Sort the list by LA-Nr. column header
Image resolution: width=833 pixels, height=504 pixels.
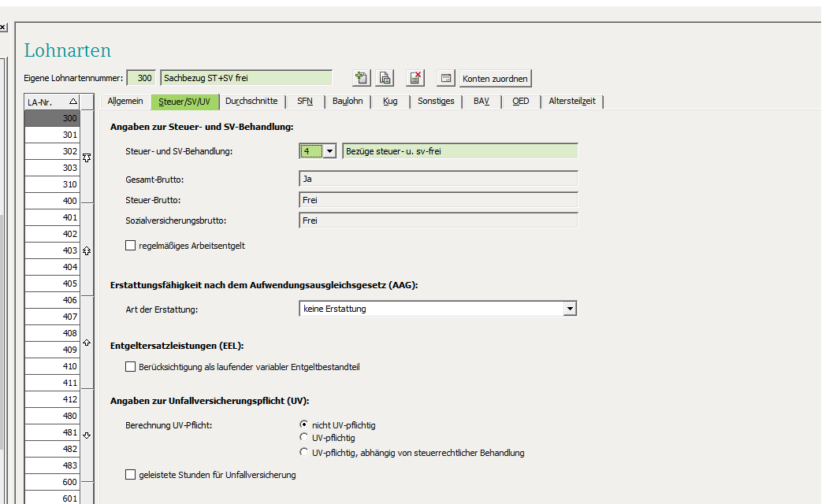point(52,102)
